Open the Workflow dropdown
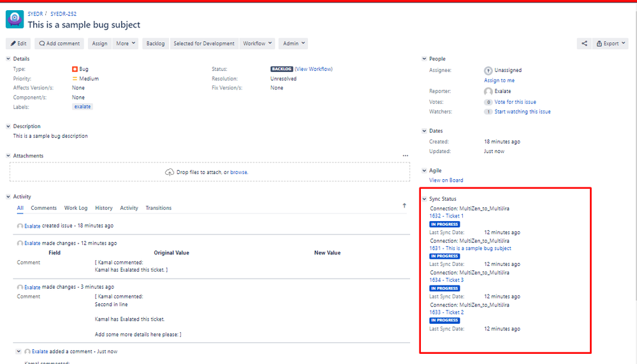This screenshot has height=364, width=637. pos(257,43)
